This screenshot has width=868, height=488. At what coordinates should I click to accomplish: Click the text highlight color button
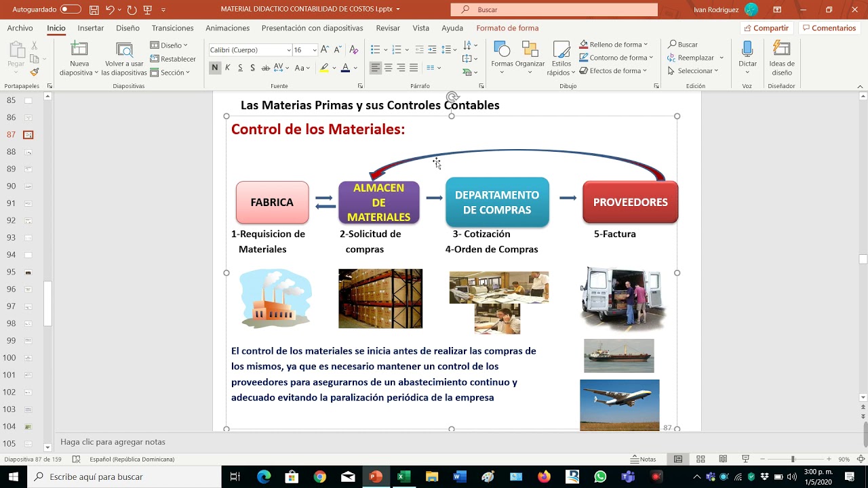pos(324,68)
